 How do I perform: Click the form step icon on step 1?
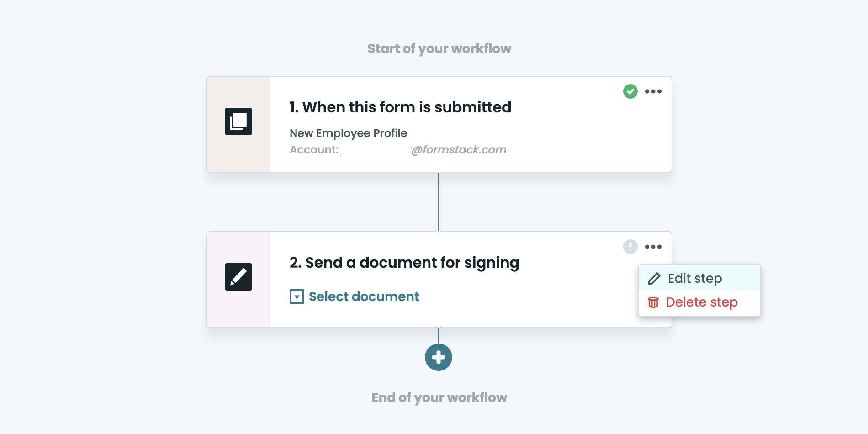pyautogui.click(x=238, y=122)
